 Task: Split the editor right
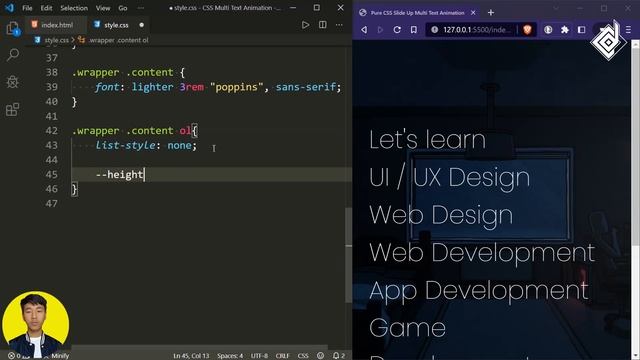point(322,25)
